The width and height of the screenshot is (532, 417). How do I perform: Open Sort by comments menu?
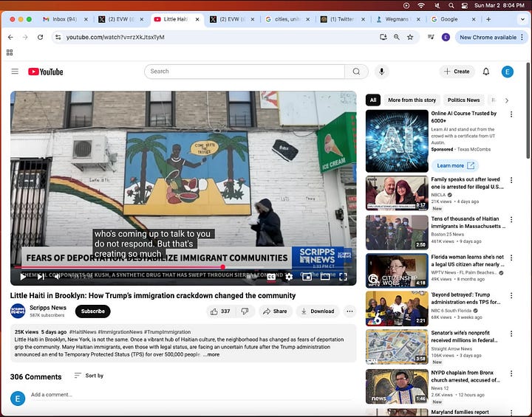point(89,376)
